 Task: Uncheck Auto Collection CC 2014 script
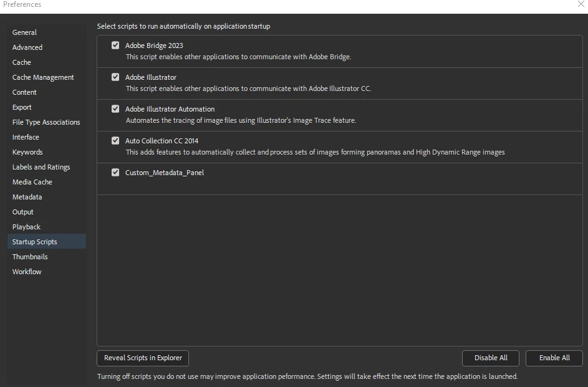(x=115, y=141)
